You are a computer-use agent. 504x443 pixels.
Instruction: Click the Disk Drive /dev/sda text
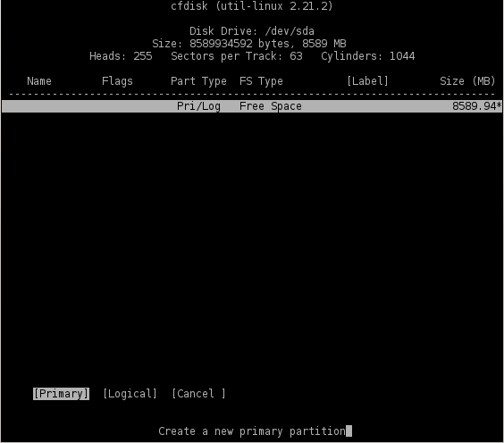[252, 31]
